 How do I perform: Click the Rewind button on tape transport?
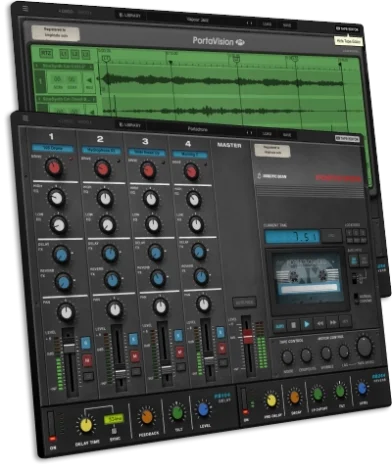tap(320, 323)
